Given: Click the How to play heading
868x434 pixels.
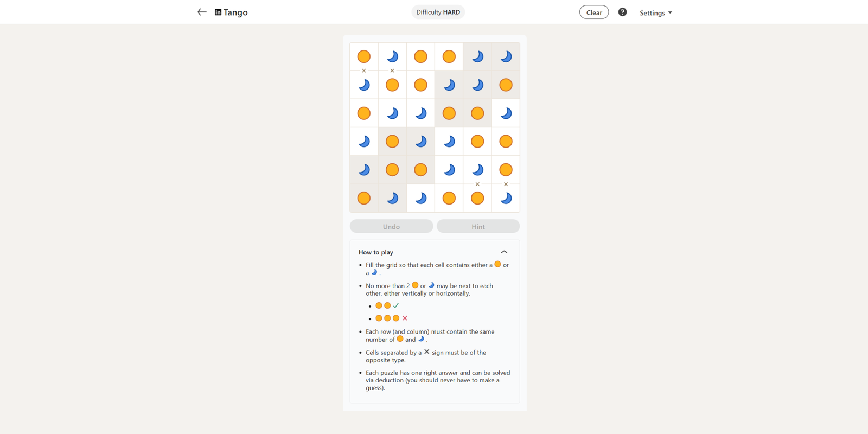Looking at the screenshot, I should coord(376,252).
